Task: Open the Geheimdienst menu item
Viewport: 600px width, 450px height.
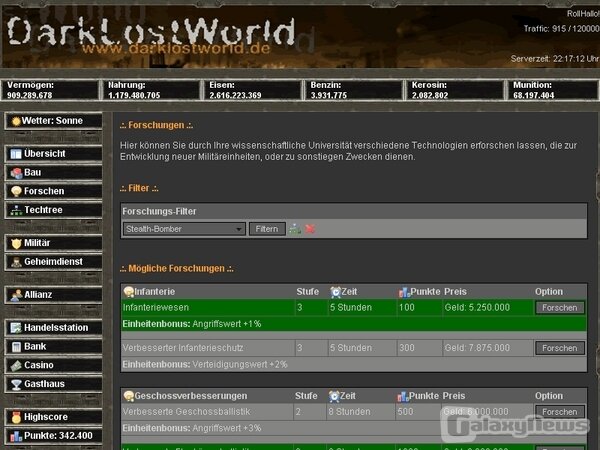Action: coord(54,262)
